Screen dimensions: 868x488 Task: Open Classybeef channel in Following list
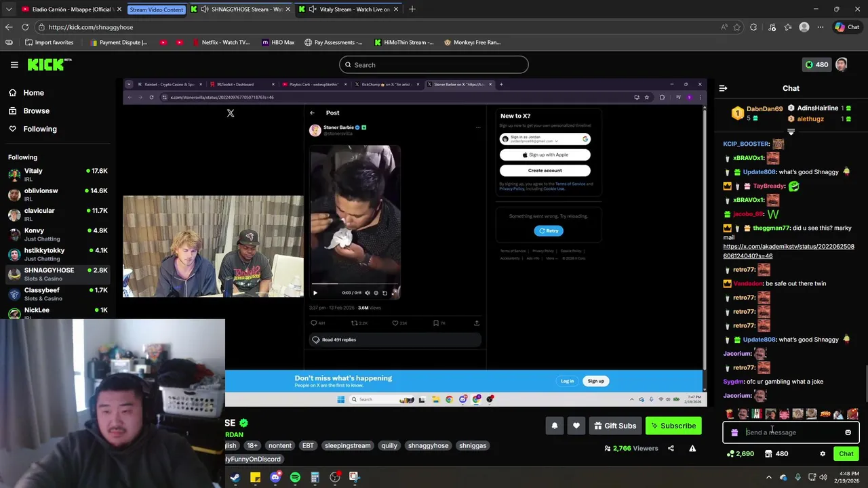(x=58, y=293)
